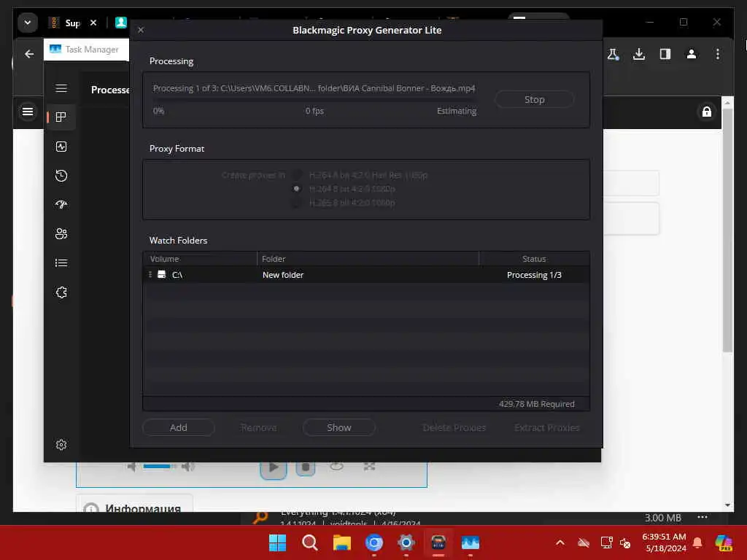This screenshot has width=747, height=560.
Task: Open the drag handle of the C:\ row
Action: pyautogui.click(x=150, y=275)
